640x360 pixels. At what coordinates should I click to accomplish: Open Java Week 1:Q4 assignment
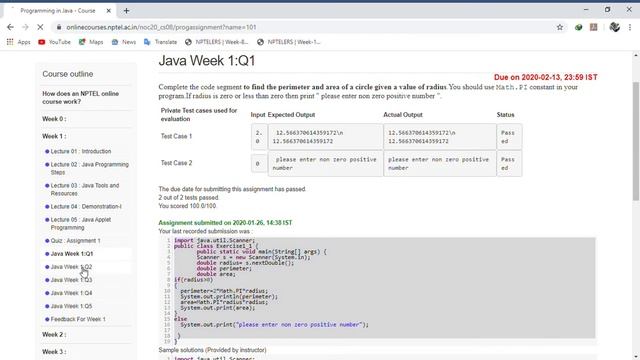71,293
